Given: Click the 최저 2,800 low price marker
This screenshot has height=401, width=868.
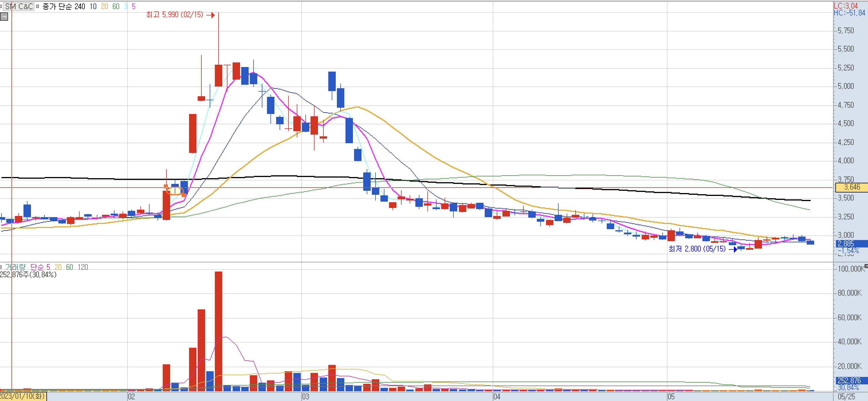Looking at the screenshot, I should 697,249.
